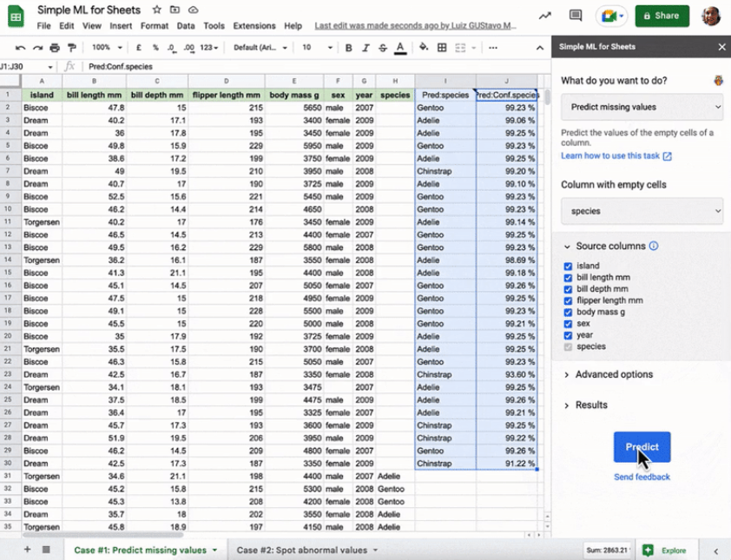
Task: Click the cell name box J1:J30
Action: 27,67
